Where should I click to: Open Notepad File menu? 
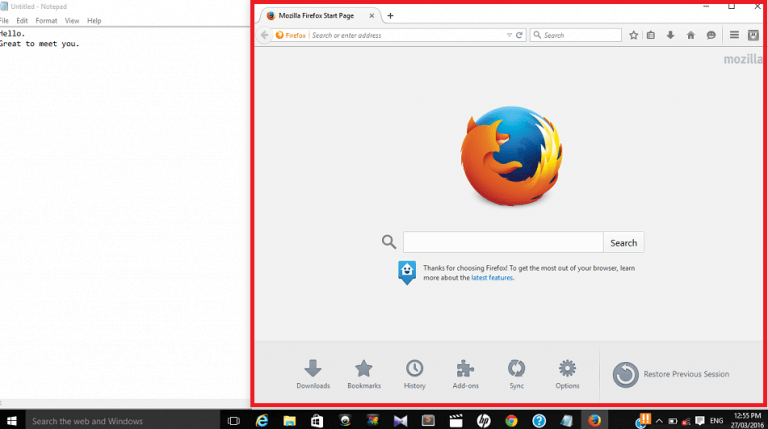click(4, 21)
